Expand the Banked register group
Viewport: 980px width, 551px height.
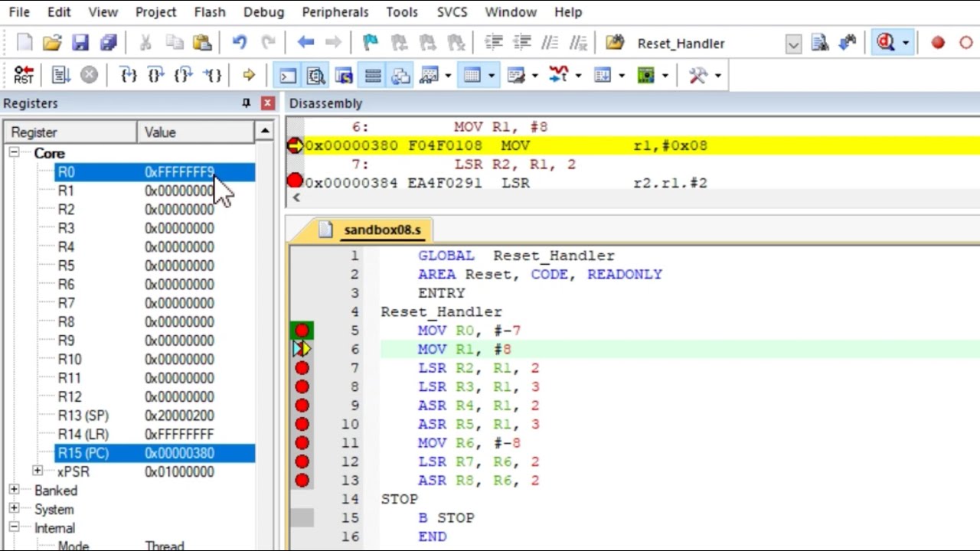pos(14,490)
